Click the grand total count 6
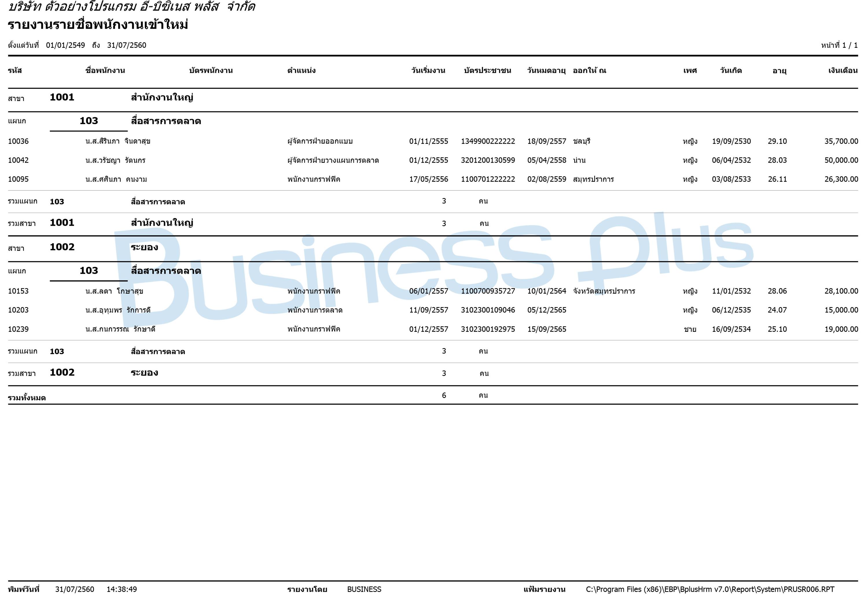 pyautogui.click(x=444, y=395)
